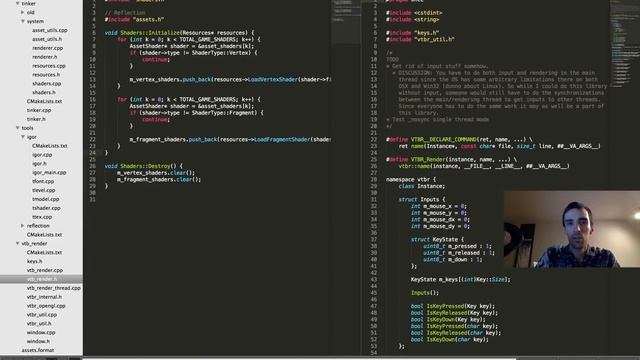Place cursor on 'void Shaders::Destroy()' line
The width and height of the screenshot is (640, 360).
click(x=144, y=166)
